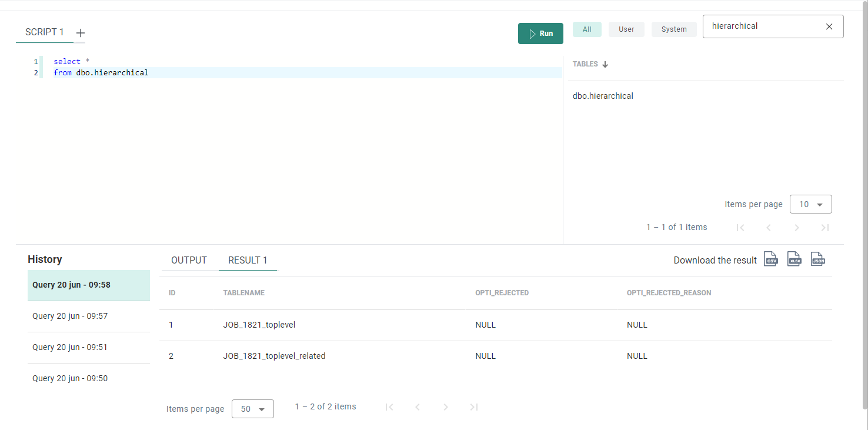Select the SCRIPT 1 tab
This screenshot has width=868, height=430.
pos(45,32)
